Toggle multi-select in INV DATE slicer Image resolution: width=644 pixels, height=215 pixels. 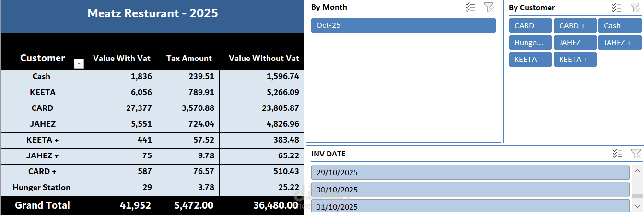click(618, 154)
